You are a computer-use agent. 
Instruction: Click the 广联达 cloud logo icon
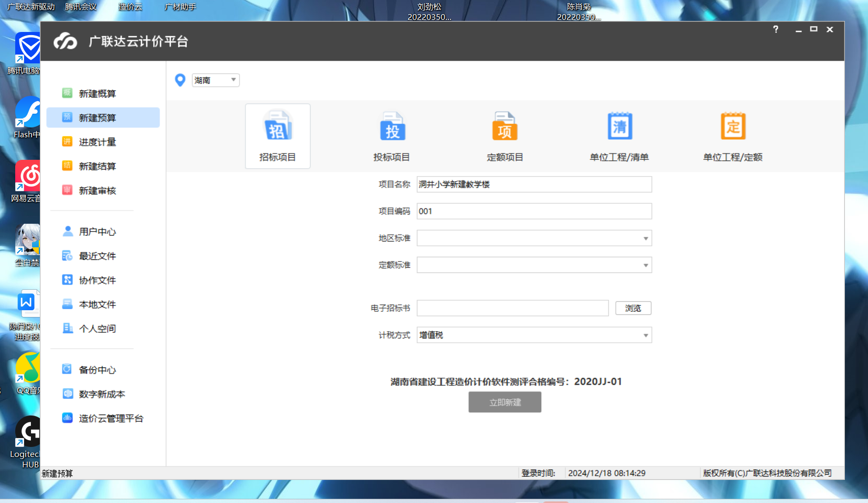[x=66, y=41]
